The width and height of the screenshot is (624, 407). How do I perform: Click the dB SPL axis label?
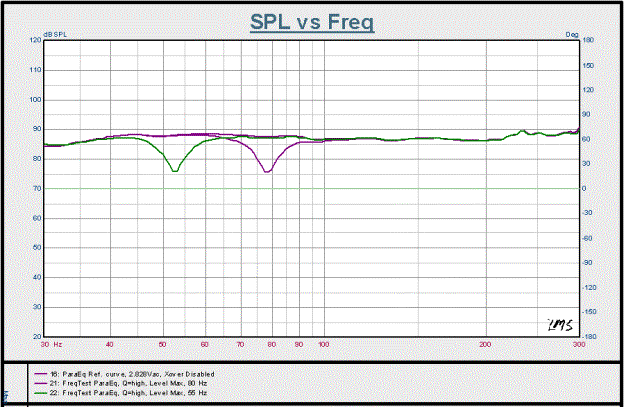(56, 35)
